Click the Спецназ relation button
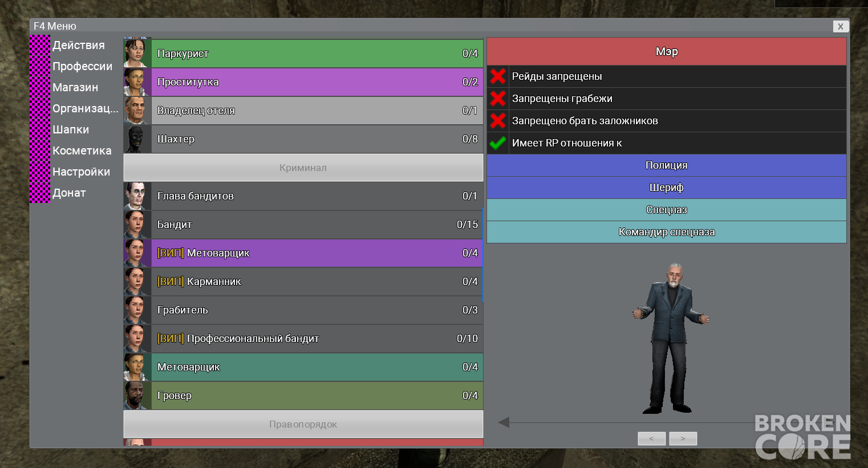Screen dimensions: 868x468 coord(667,210)
